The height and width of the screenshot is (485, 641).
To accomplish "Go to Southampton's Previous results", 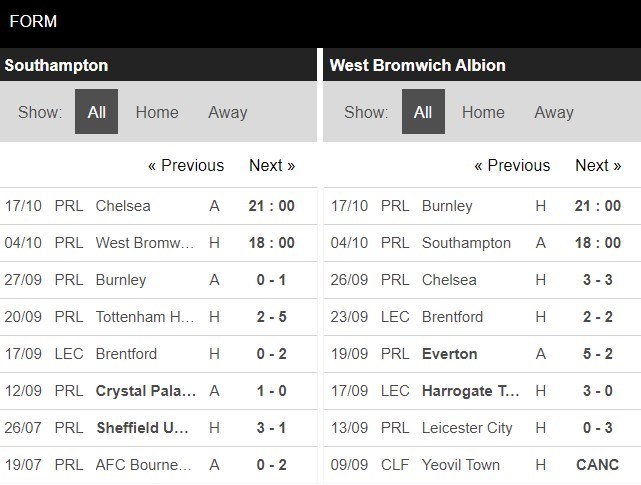I will click(186, 165).
